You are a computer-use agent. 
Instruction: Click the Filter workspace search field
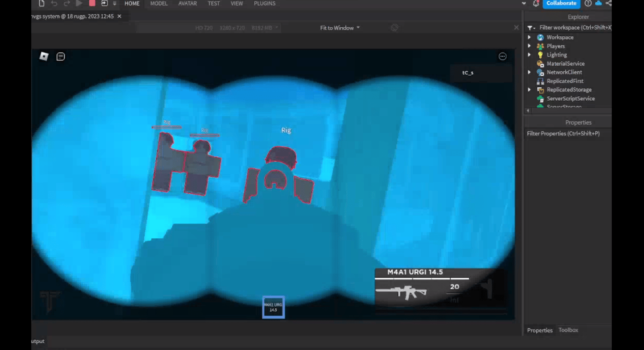coord(575,27)
